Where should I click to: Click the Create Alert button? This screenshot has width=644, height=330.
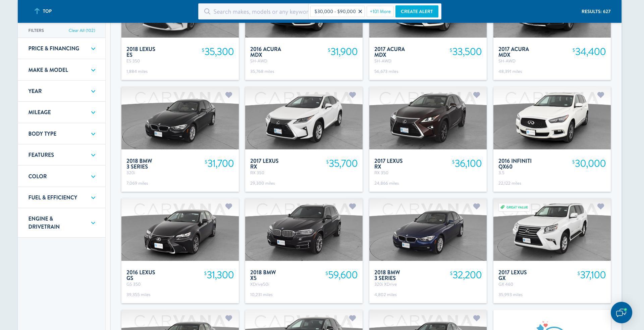click(x=417, y=11)
